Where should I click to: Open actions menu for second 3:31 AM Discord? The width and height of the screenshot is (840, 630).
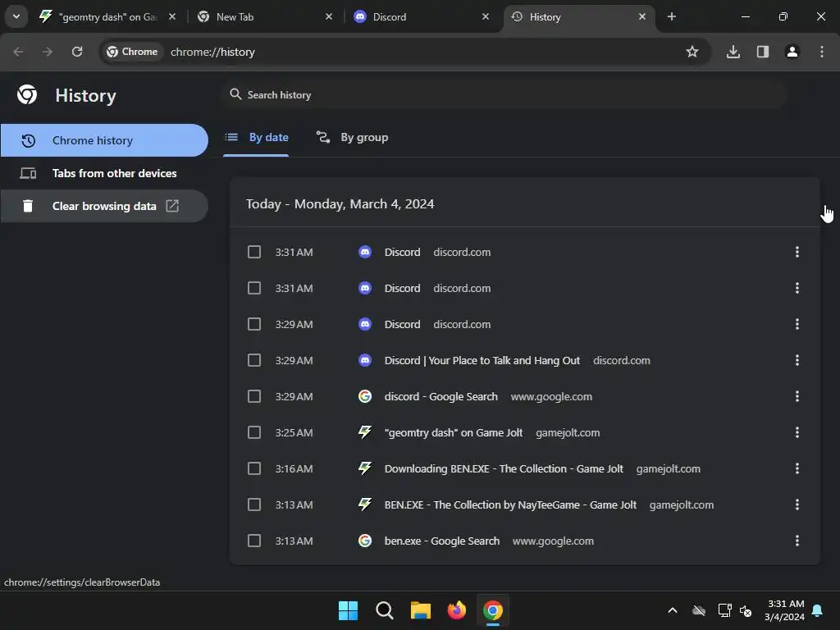point(797,288)
